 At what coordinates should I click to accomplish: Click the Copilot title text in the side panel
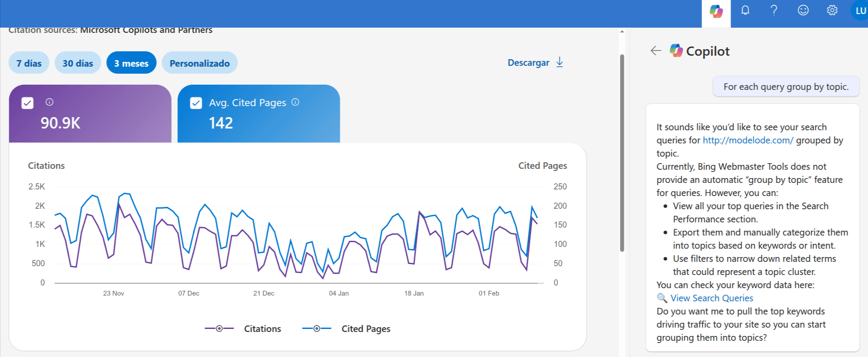(708, 51)
